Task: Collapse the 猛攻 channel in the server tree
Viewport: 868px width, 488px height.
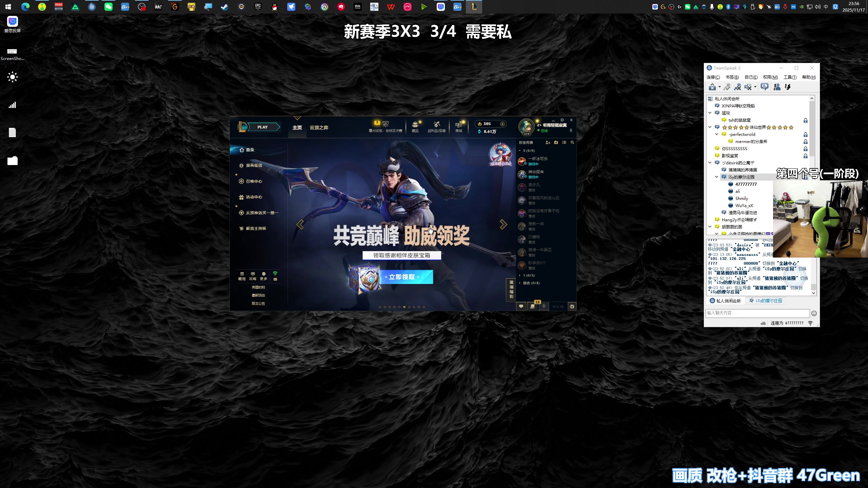Action: [710, 113]
